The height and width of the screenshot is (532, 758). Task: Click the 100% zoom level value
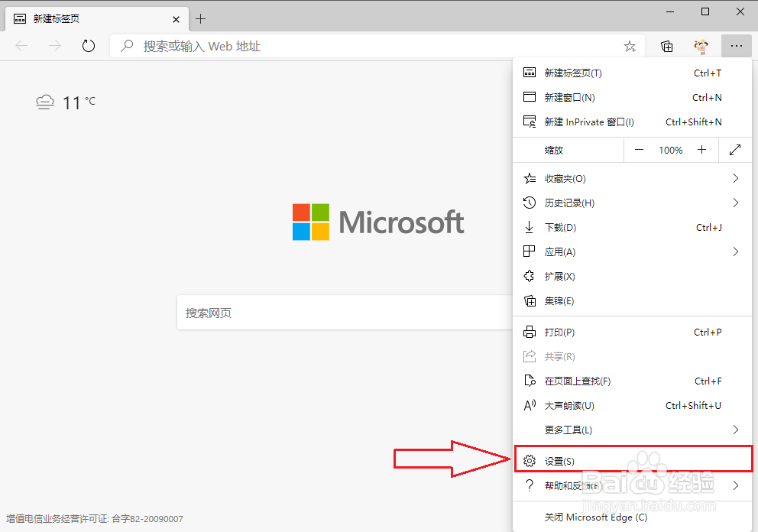(670, 151)
